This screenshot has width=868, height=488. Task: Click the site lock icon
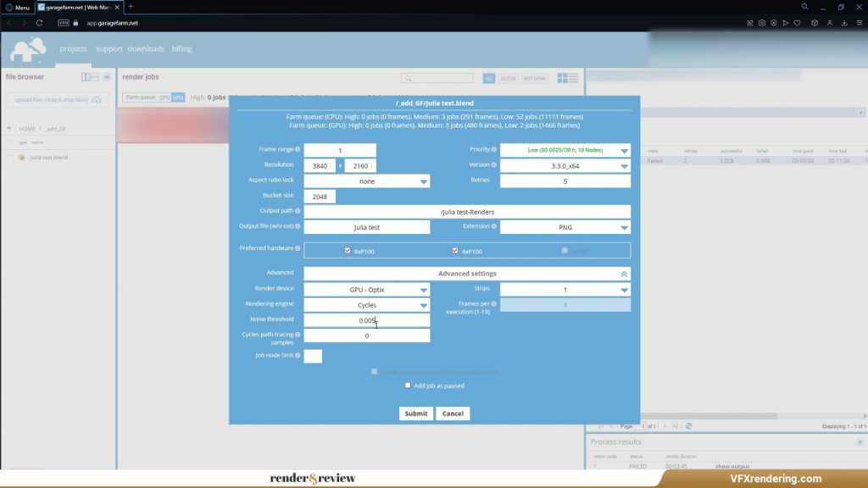75,23
